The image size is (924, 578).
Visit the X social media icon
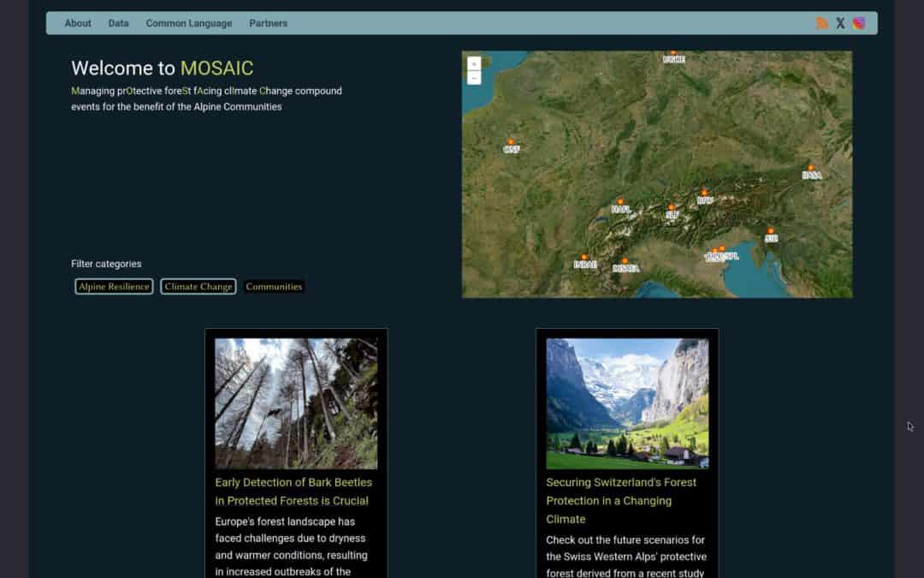[x=840, y=22]
